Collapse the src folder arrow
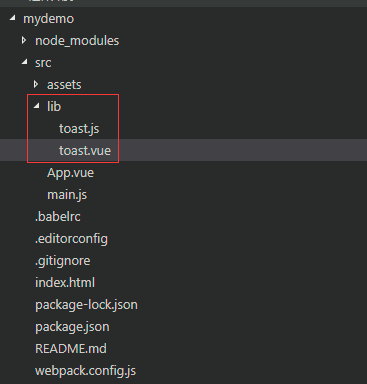 pos(25,62)
